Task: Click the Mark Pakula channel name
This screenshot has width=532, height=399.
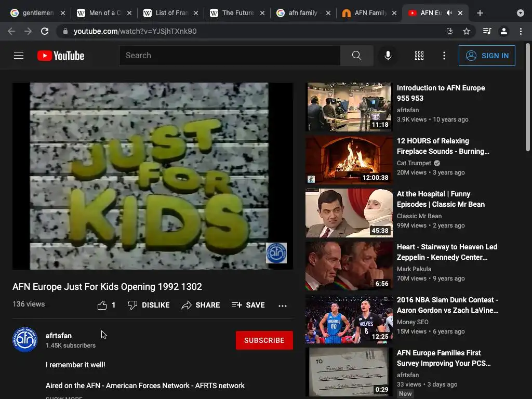Action: click(x=414, y=269)
